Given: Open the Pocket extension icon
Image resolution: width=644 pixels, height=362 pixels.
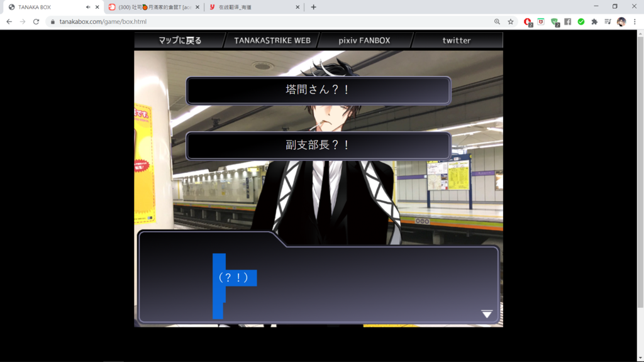Looking at the screenshot, I should 541,22.
